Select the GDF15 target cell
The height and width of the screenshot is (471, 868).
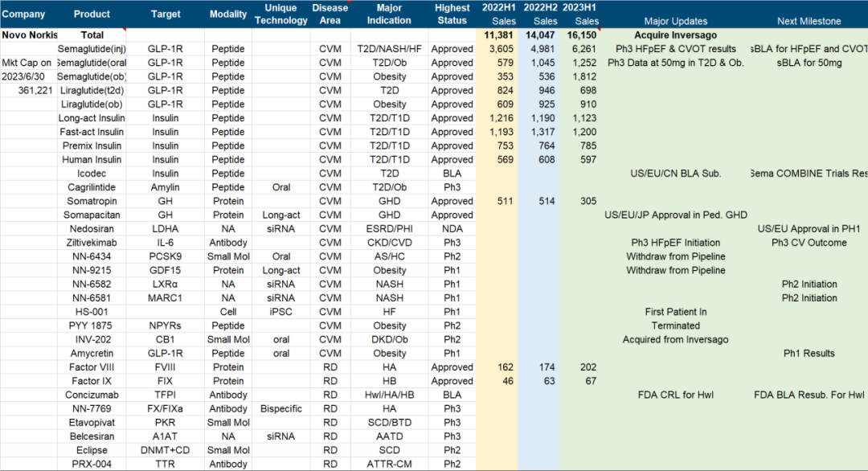point(165,270)
